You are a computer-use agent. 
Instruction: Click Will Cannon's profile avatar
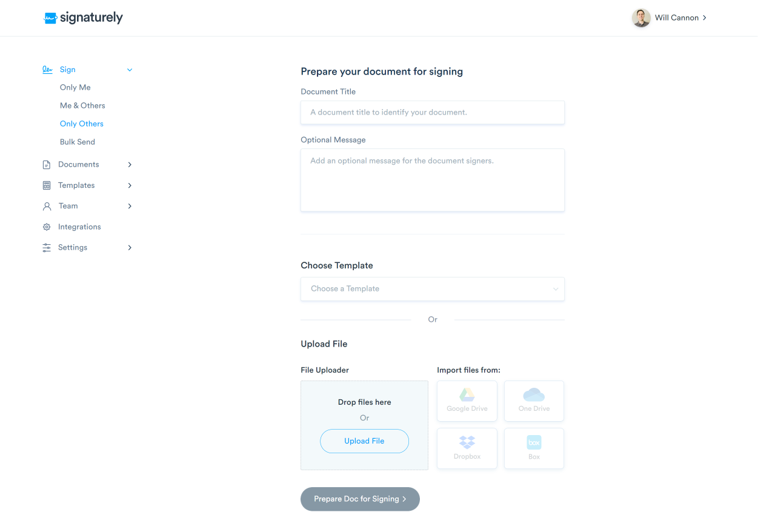tap(641, 18)
